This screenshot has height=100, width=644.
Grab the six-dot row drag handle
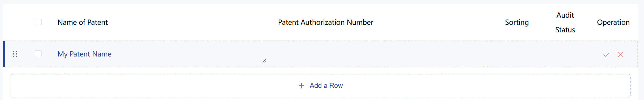point(15,54)
